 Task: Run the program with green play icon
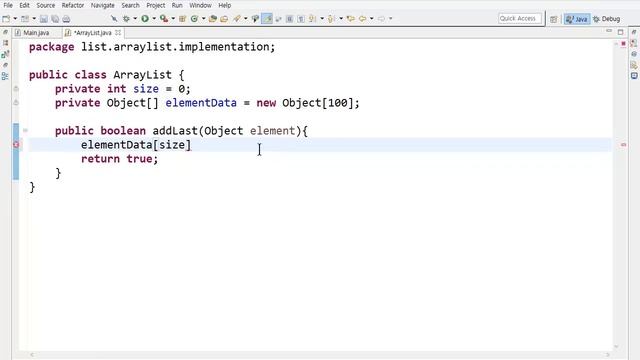145,19
